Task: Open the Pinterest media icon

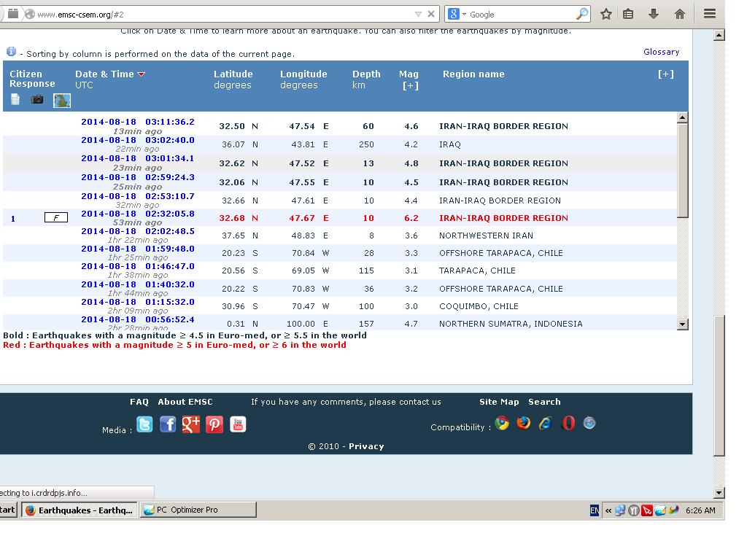Action: click(214, 424)
